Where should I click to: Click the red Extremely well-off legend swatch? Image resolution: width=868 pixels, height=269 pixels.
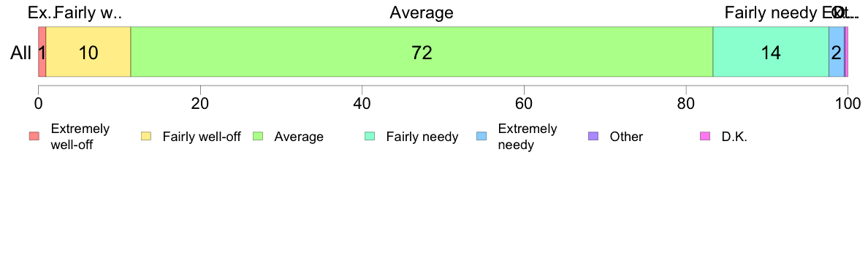[34, 136]
